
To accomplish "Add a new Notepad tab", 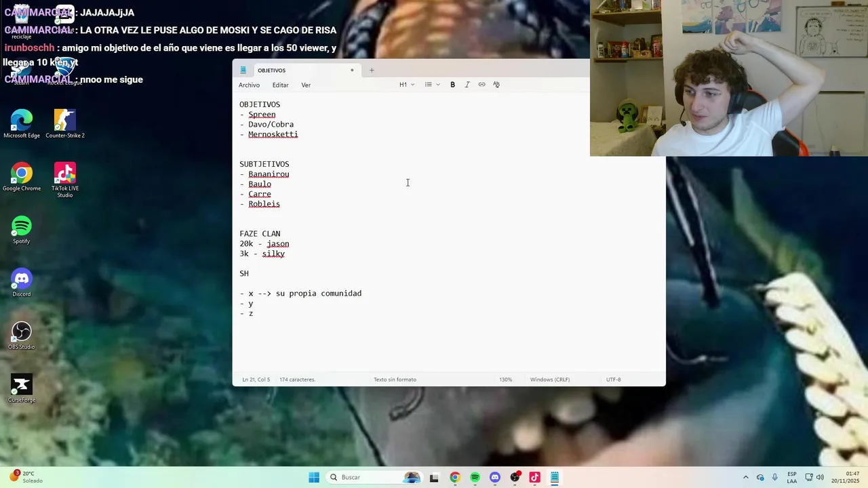I will pyautogui.click(x=372, y=70).
